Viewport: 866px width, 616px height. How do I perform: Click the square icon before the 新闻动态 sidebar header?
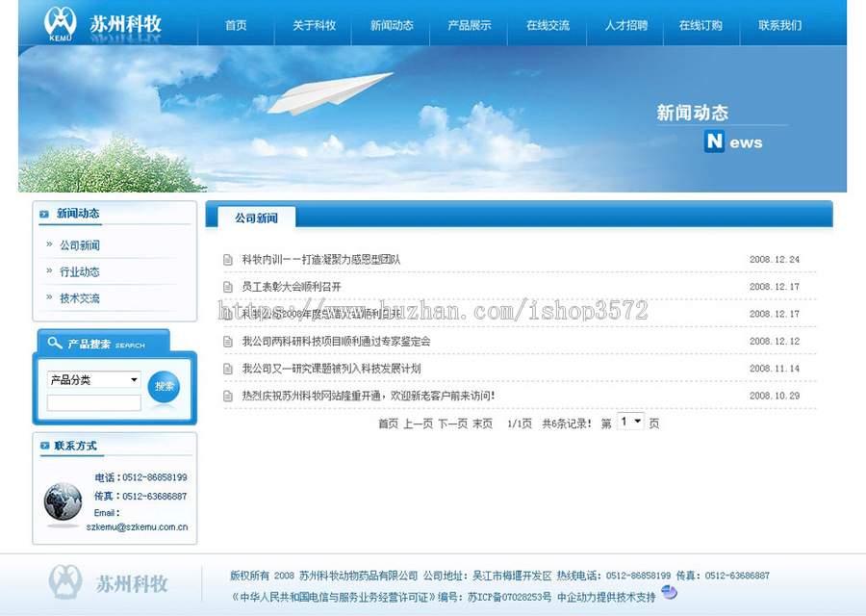42,213
